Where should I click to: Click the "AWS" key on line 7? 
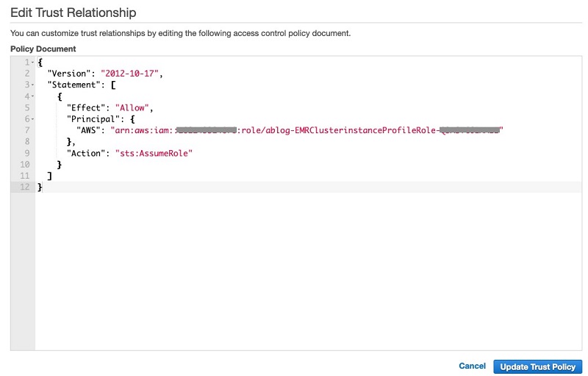[x=88, y=130]
